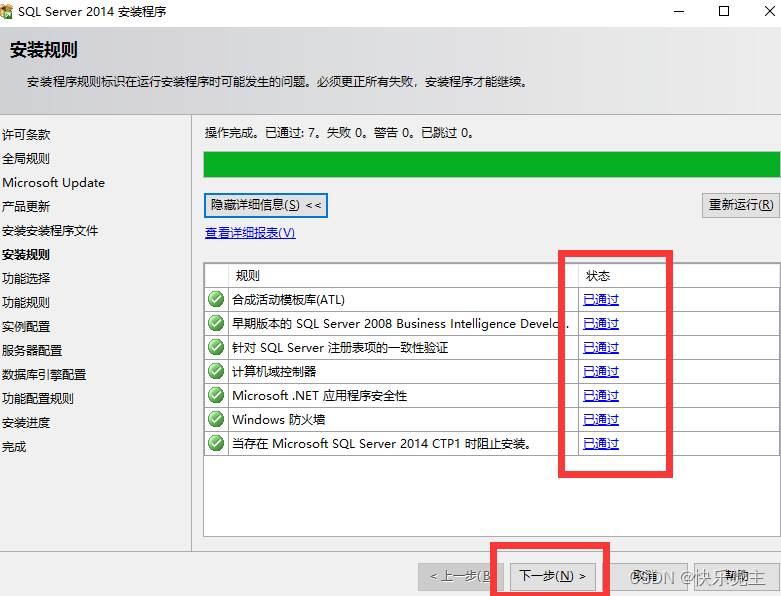Open 已通过 link for 计算机域控制器
The width and height of the screenshot is (781, 596).
click(601, 371)
